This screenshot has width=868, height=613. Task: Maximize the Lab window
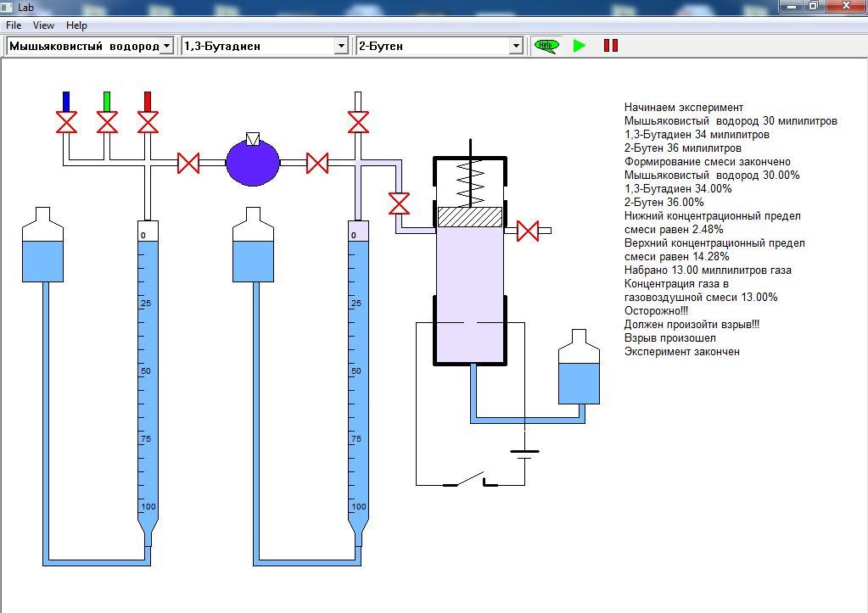click(814, 6)
